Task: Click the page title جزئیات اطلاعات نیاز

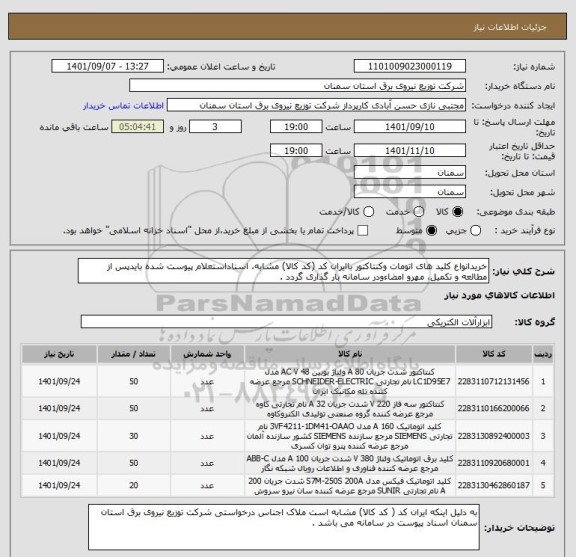Action: coord(510,27)
